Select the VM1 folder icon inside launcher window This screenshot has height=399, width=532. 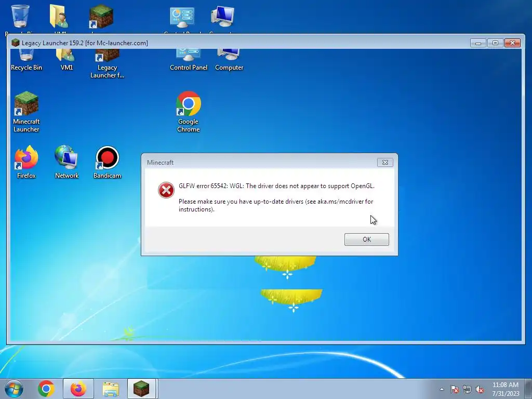(x=66, y=60)
